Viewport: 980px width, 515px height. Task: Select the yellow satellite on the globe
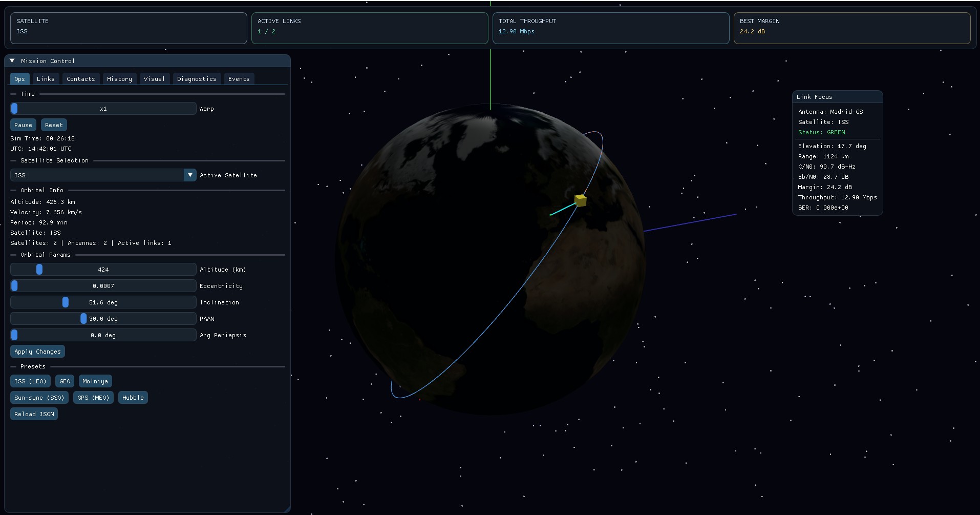pyautogui.click(x=581, y=201)
